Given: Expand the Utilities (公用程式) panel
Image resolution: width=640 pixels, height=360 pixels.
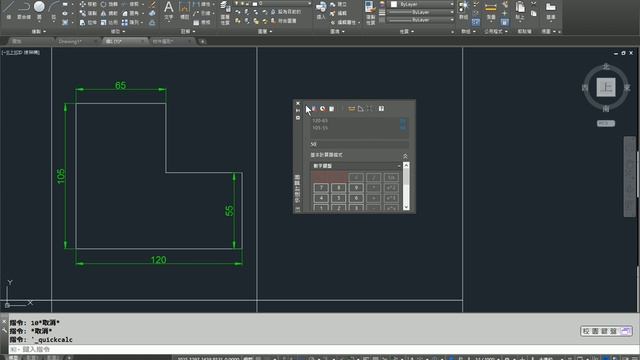Looking at the screenshot, I should (x=496, y=31).
